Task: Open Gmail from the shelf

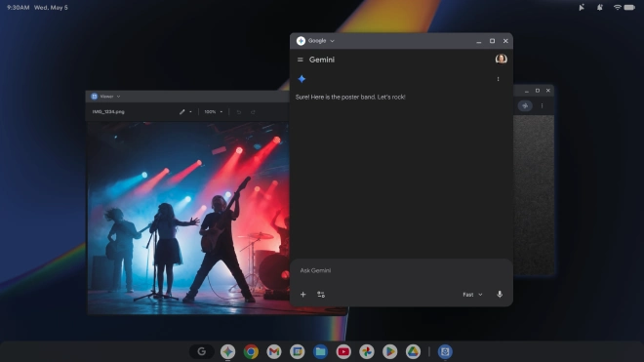Action: [274, 351]
